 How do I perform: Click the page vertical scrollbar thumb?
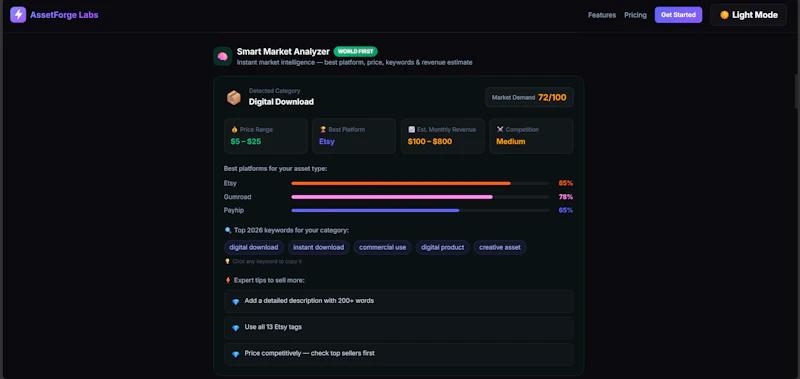tap(797, 91)
